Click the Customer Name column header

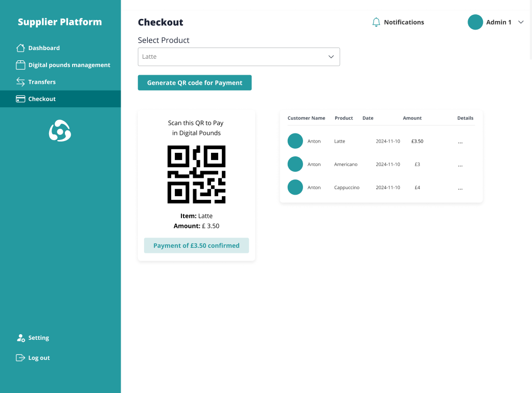[x=307, y=118]
